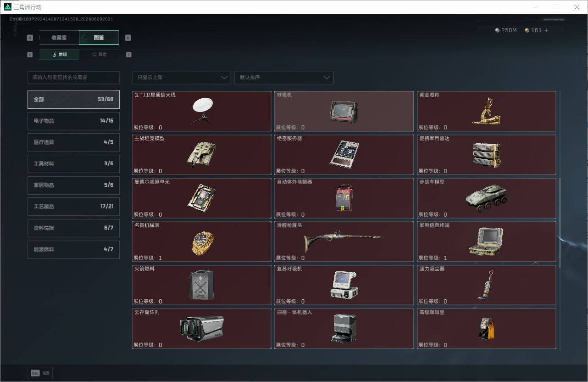Viewport: 588px width, 382px height.
Task: Click the 高级咖啡豆 coffee bag icon
Action: click(x=486, y=328)
